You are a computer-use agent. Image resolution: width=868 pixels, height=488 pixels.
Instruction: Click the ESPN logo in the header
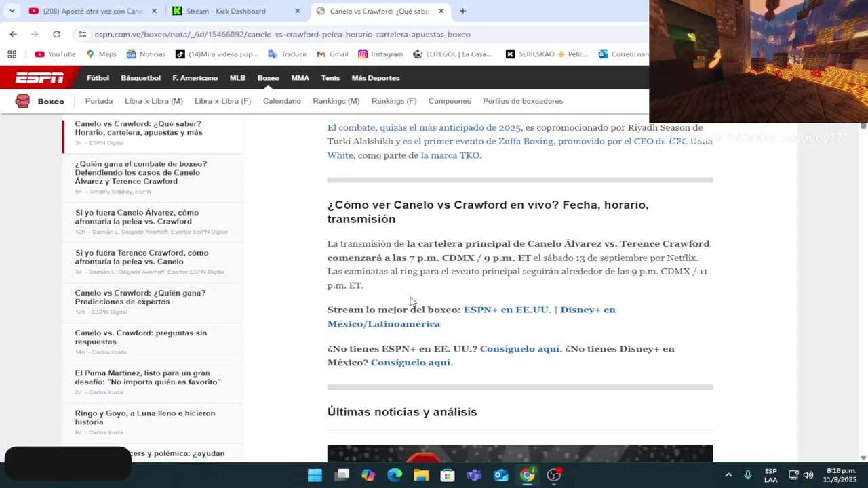click(39, 78)
